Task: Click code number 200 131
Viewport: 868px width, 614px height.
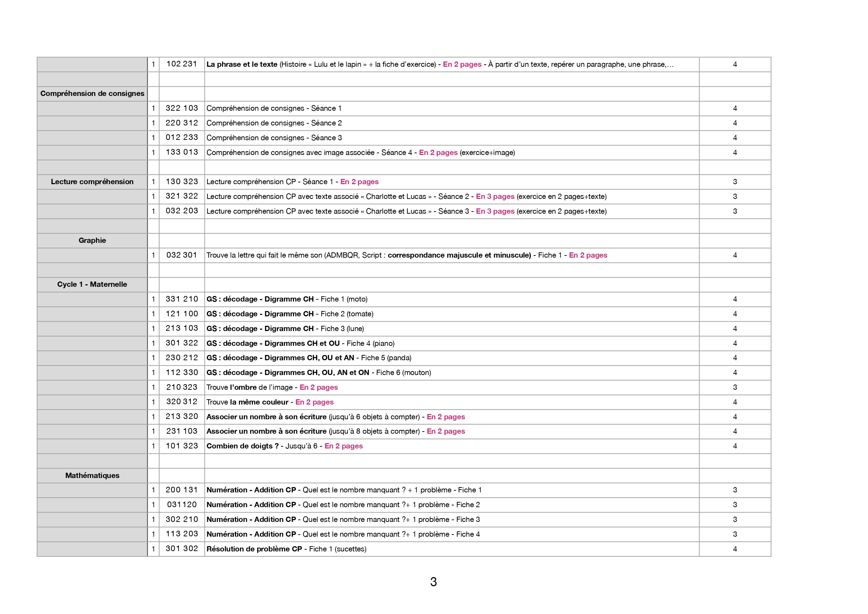Action: coord(182,490)
